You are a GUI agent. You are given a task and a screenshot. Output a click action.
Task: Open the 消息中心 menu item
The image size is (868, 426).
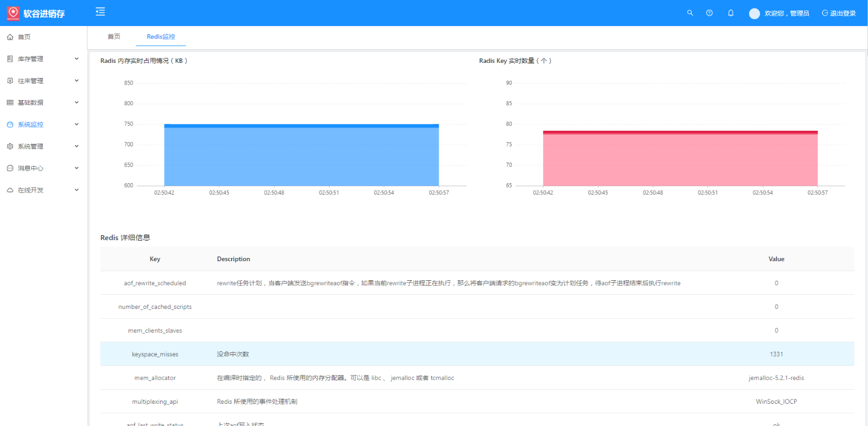point(30,169)
